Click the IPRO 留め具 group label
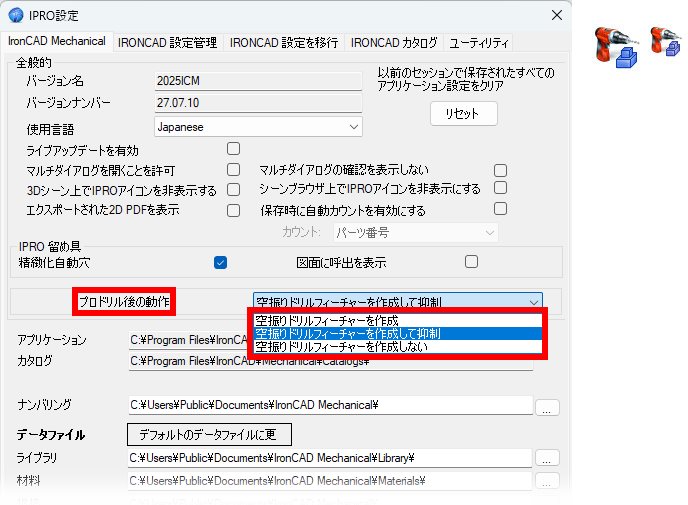 [50, 247]
